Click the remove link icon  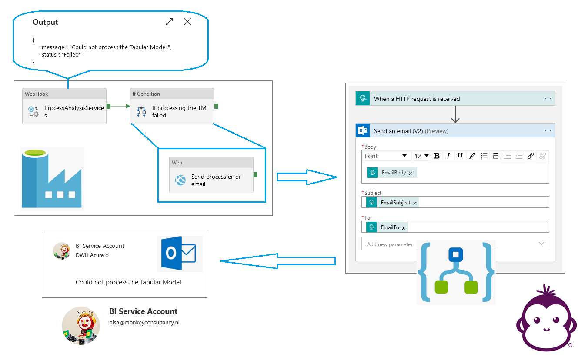coord(542,156)
